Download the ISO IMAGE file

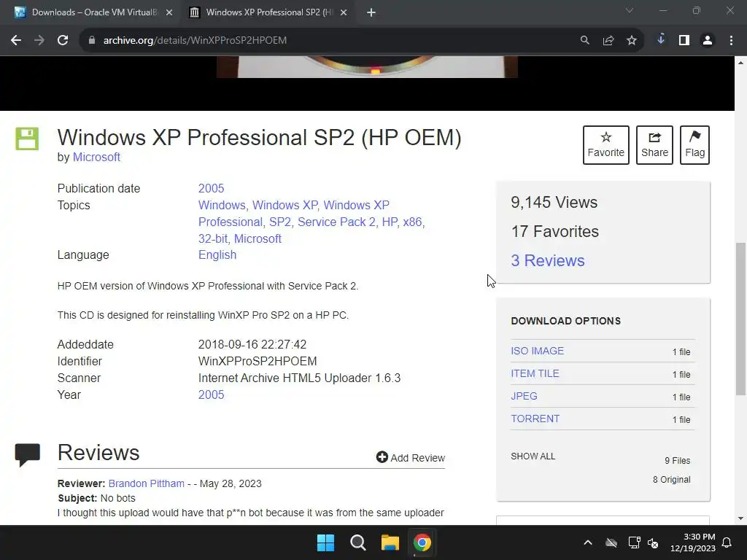[x=537, y=351]
